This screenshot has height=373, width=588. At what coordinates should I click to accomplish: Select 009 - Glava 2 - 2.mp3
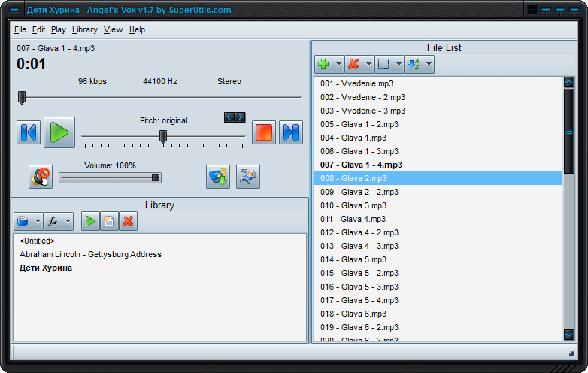(438, 192)
